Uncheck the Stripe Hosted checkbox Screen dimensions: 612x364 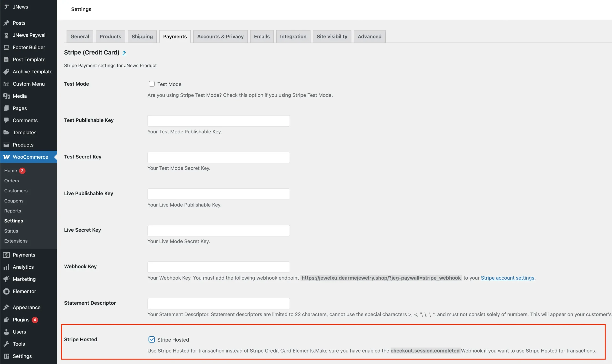click(x=152, y=339)
